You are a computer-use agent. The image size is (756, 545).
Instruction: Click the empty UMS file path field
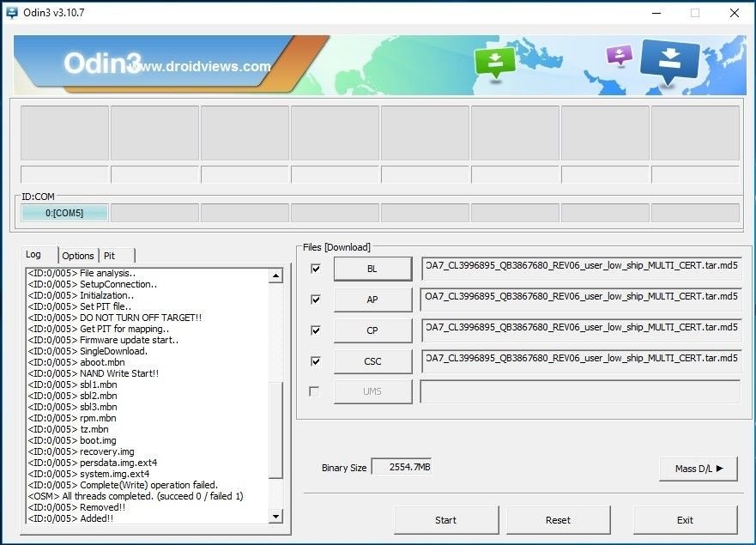click(580, 391)
